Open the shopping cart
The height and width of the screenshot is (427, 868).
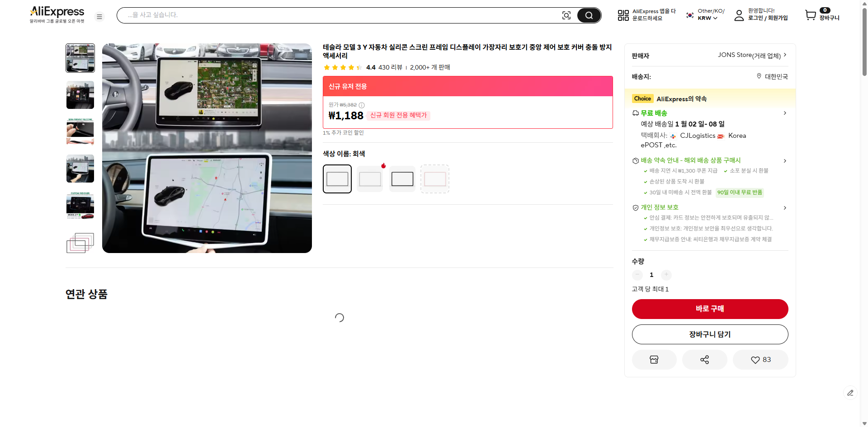tap(810, 15)
